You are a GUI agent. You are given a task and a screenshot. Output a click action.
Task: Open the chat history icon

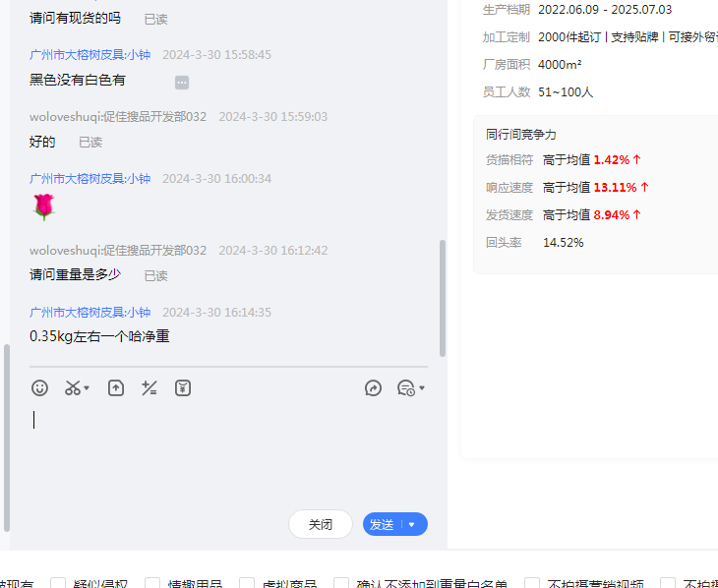[x=405, y=388]
